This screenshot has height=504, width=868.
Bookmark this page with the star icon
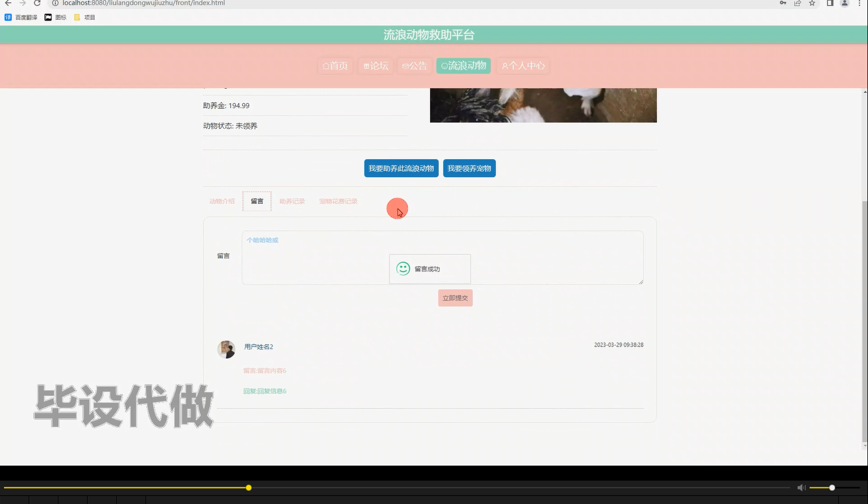coord(812,3)
